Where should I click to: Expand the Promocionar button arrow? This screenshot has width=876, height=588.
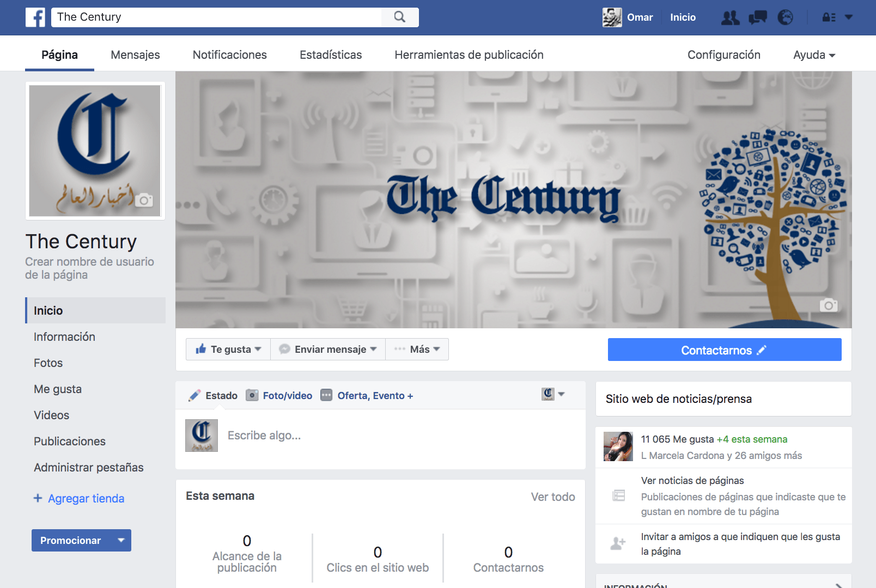(121, 540)
